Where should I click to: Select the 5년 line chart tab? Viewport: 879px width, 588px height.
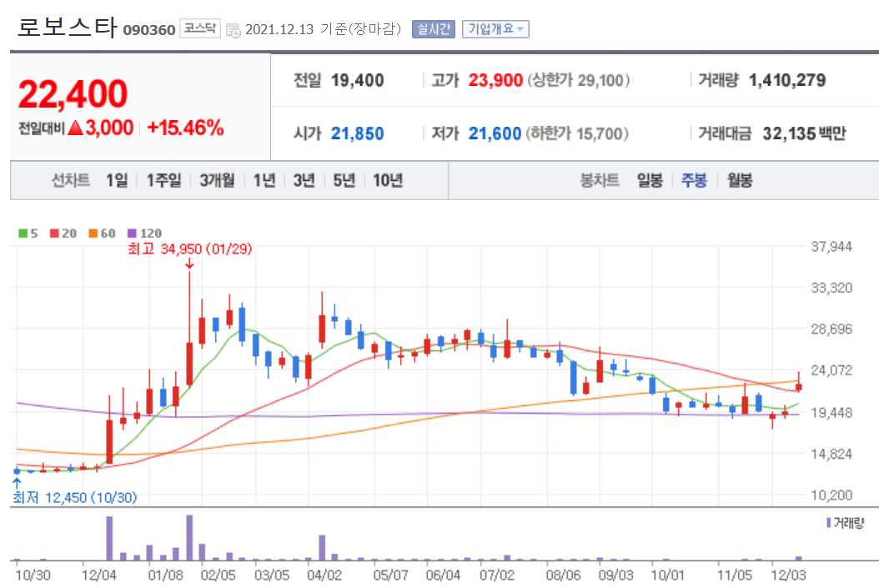pos(344,180)
